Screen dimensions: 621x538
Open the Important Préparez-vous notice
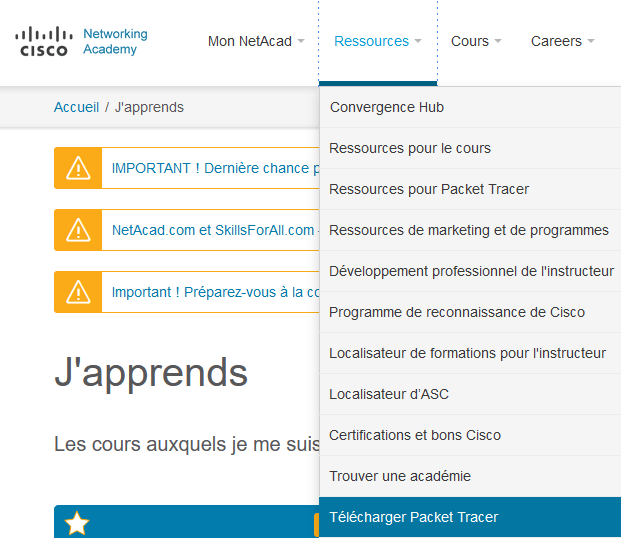(x=215, y=292)
